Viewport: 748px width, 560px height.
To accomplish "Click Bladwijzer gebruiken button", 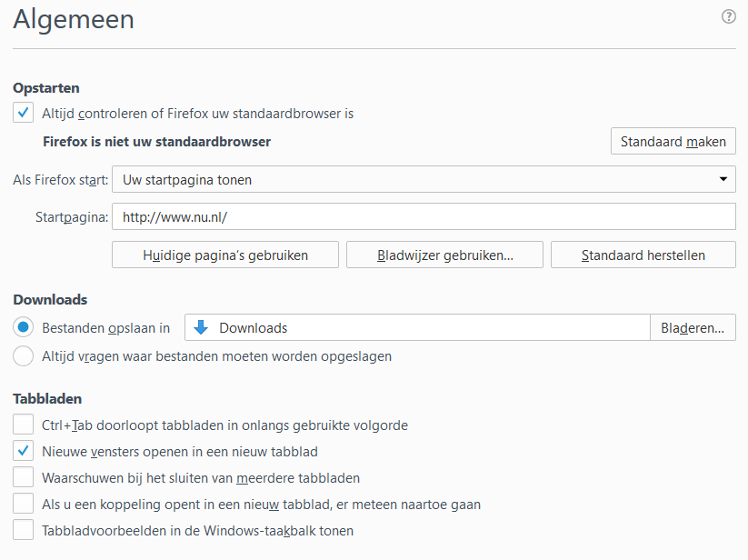I will coord(444,255).
